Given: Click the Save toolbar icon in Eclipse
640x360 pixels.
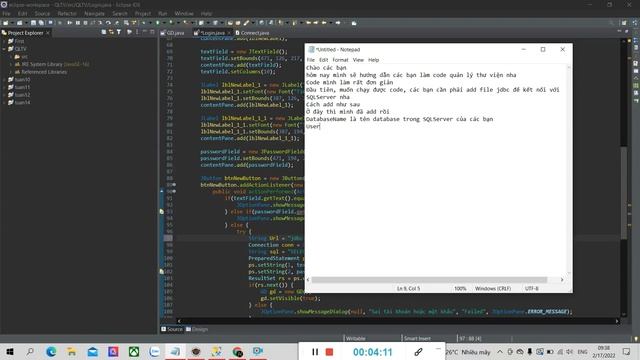Looking at the screenshot, I should tap(33, 23).
